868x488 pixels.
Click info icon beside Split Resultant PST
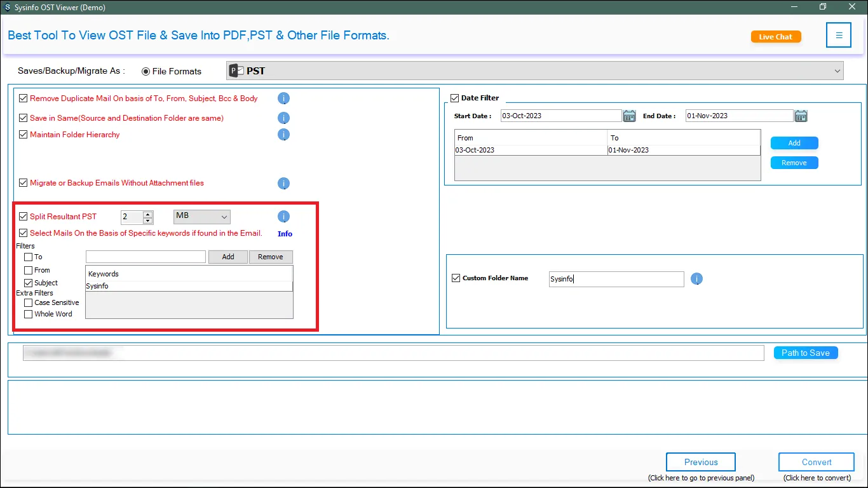(284, 217)
